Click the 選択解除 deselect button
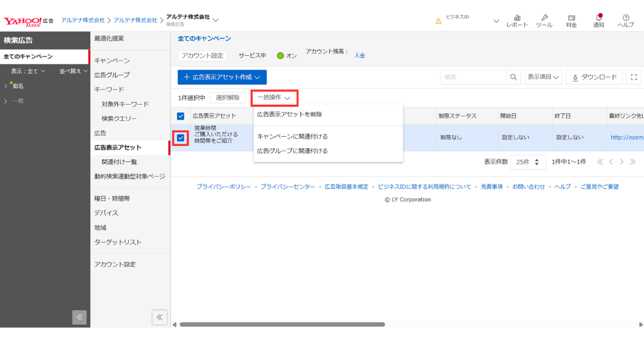644x338 pixels. click(228, 98)
